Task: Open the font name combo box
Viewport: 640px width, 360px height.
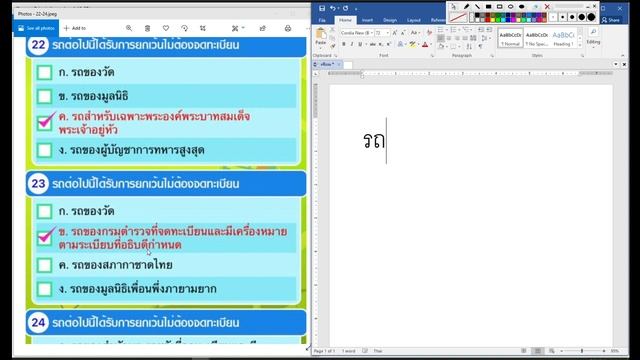Action: tap(357, 33)
